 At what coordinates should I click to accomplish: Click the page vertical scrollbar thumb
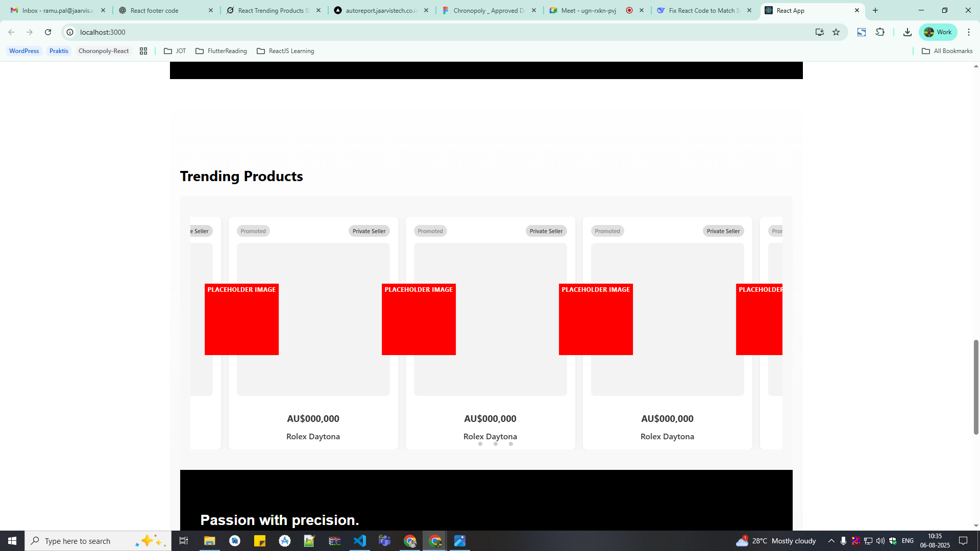pyautogui.click(x=976, y=387)
